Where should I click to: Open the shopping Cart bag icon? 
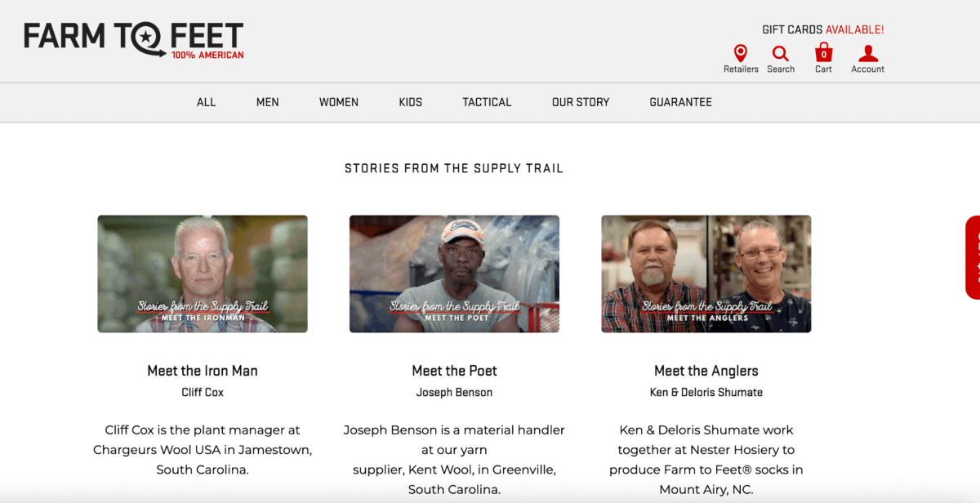tap(823, 54)
